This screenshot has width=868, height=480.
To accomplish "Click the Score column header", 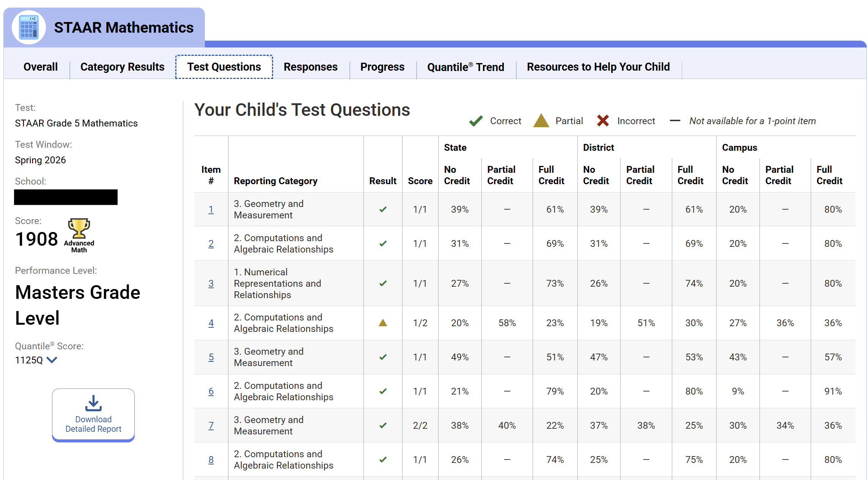I will tap(420, 181).
